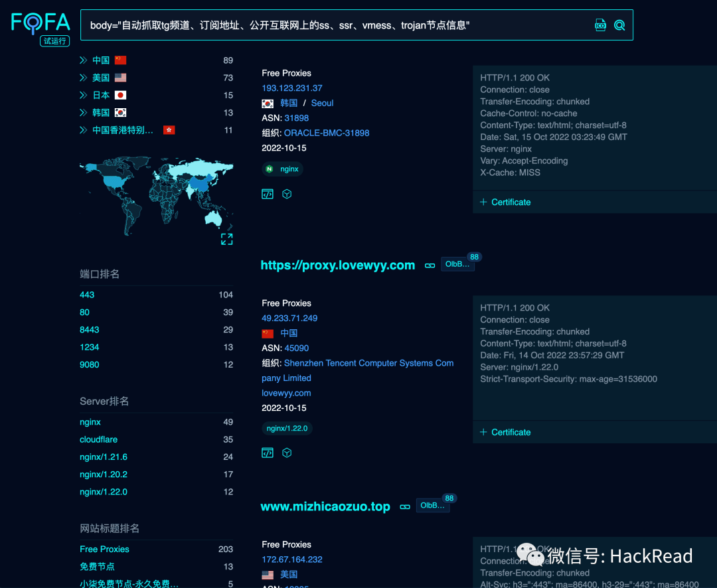Filter by port 80

(x=84, y=313)
